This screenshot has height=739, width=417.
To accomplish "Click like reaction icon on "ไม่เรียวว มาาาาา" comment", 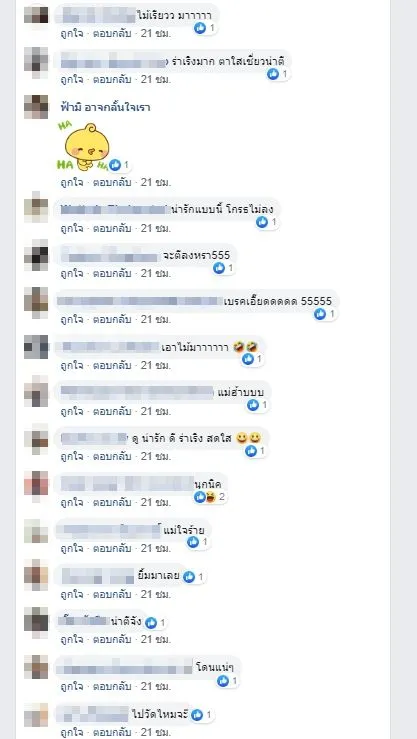I will click(200, 28).
